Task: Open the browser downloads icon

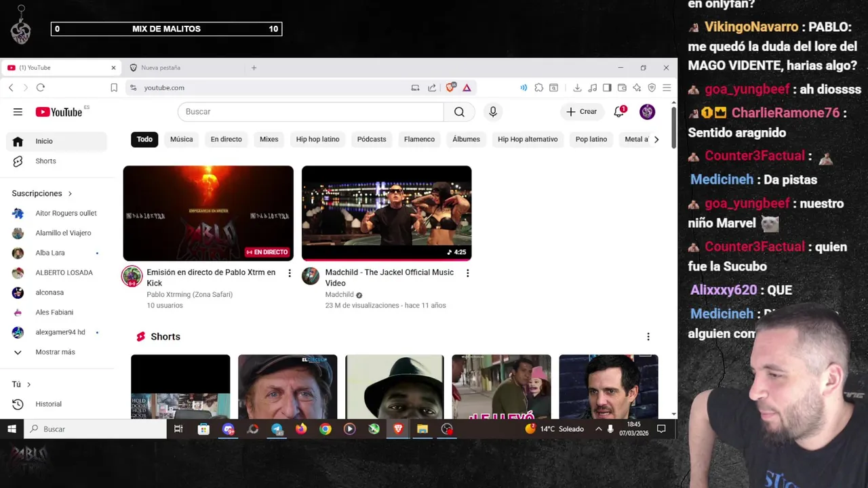Action: point(577,87)
